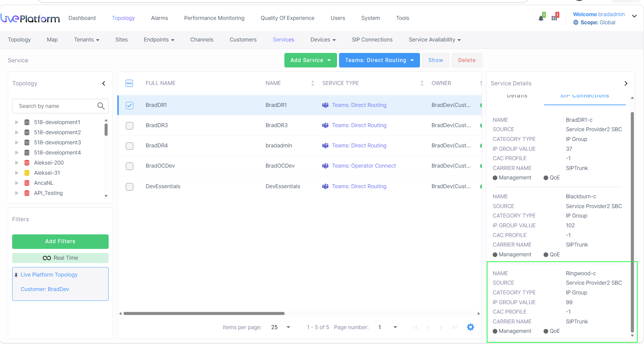Viewport: 644px width, 345px height.
Task: Select the 518-development4 tree item
Action: pyautogui.click(x=57, y=152)
